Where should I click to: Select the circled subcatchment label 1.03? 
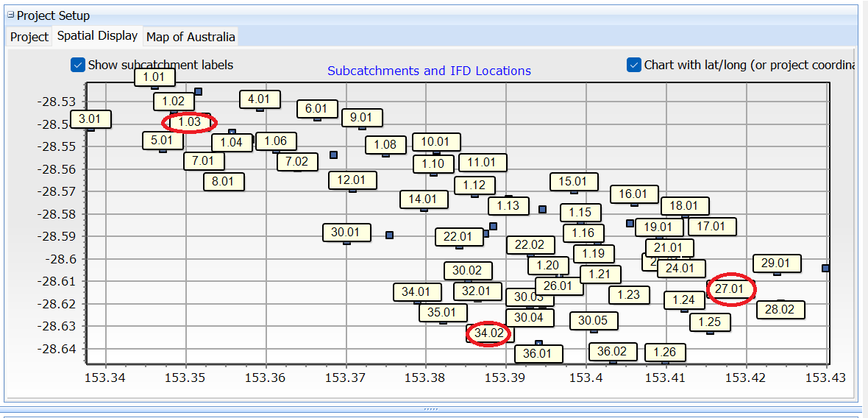(189, 122)
